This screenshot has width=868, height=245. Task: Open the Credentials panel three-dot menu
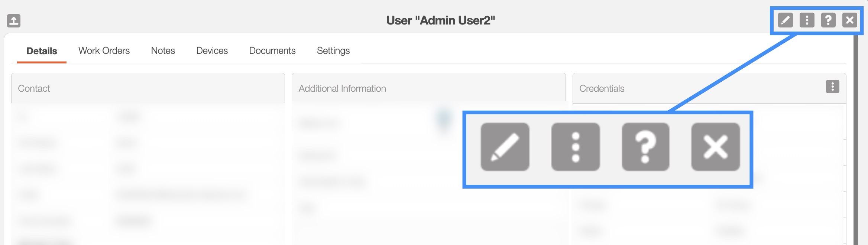(x=832, y=86)
